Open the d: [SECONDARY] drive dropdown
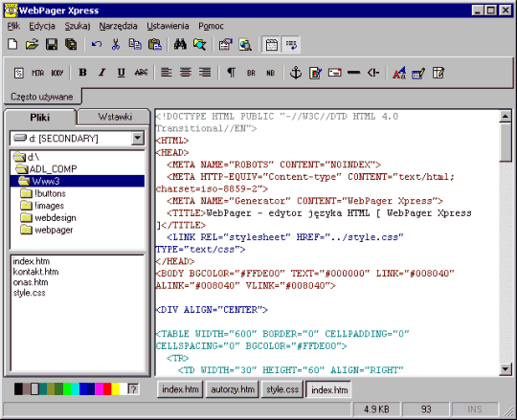 click(138, 138)
